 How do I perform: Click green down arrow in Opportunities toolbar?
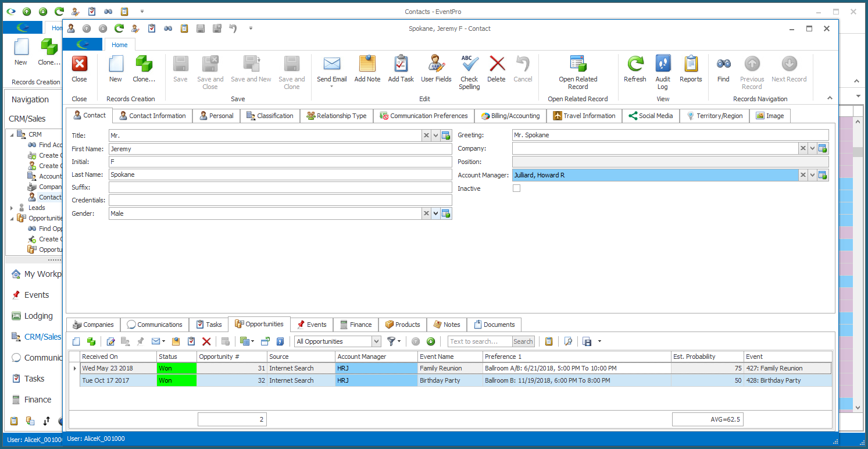coord(431,341)
